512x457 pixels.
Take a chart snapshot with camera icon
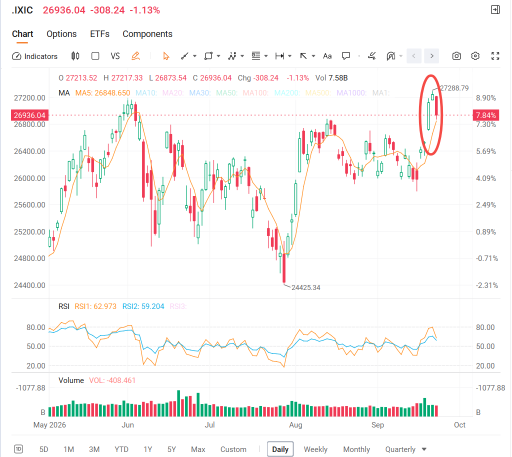[x=456, y=56]
